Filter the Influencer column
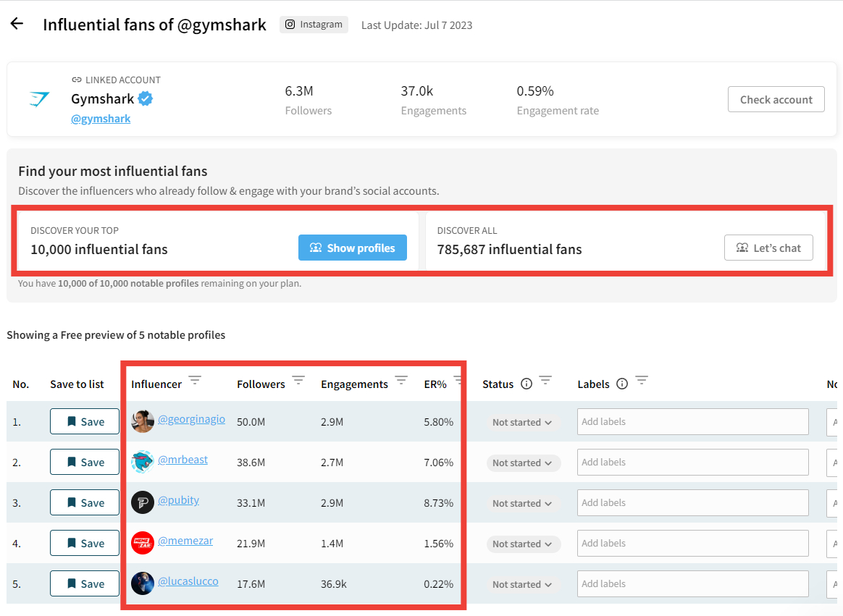Screen dimensions: 843x616 pyautogui.click(x=195, y=381)
